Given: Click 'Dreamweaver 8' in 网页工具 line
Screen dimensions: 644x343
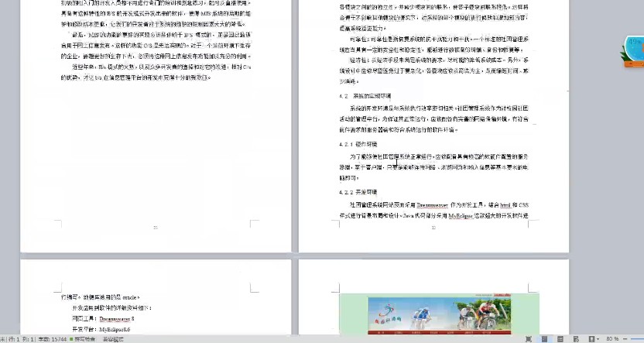Looking at the screenshot, I should 117,319.
